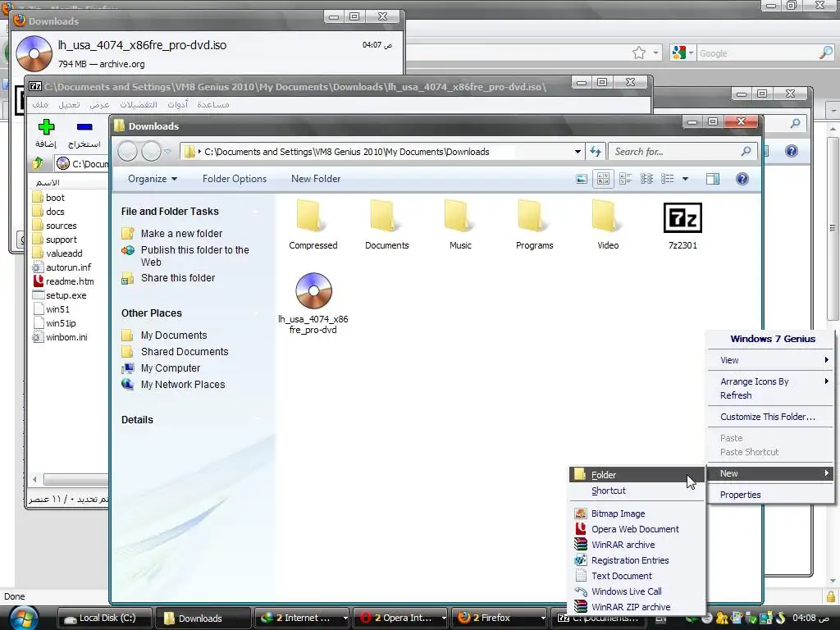Viewport: 840px width, 630px height.
Task: Switch to icons view icon
Action: click(646, 179)
